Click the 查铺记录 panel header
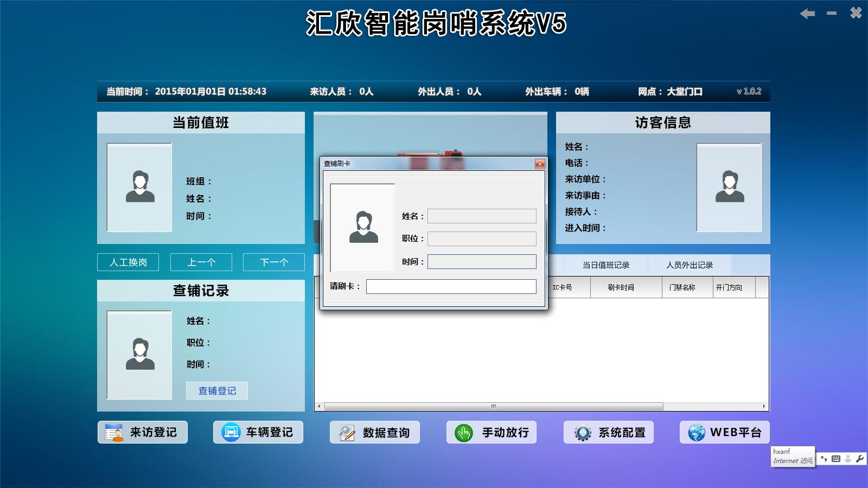This screenshot has width=868, height=488. (x=201, y=291)
